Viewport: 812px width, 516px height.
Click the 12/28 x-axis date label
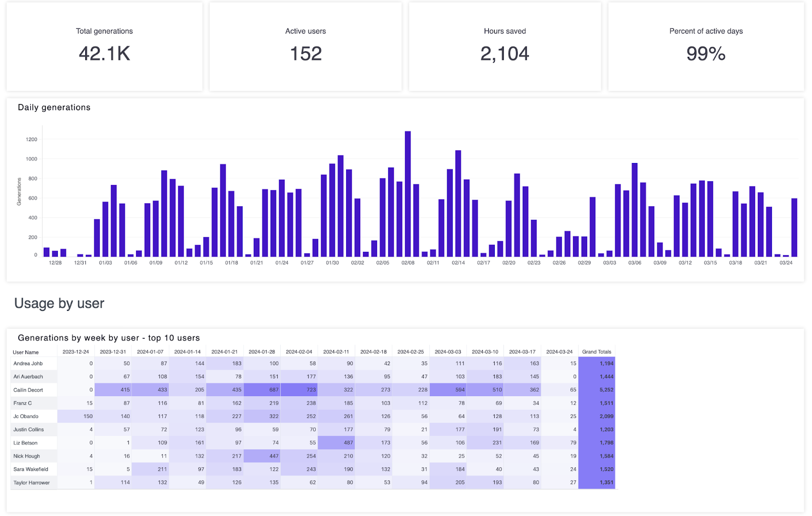55,263
